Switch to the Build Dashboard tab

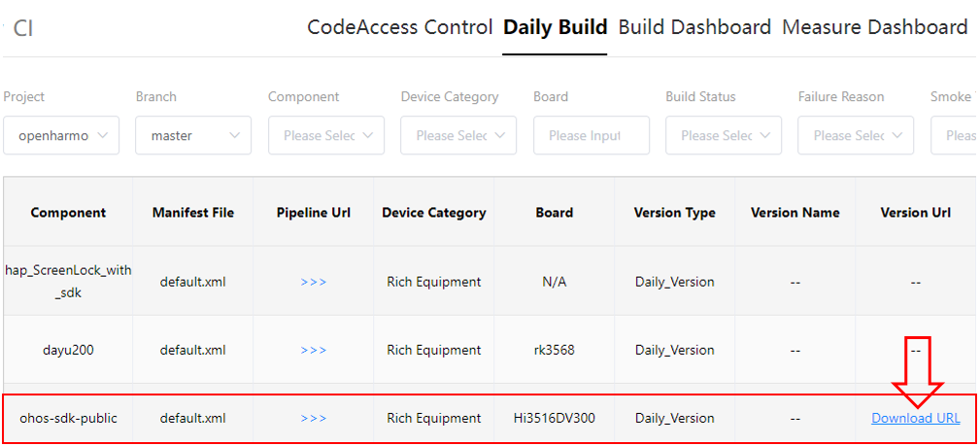(694, 27)
